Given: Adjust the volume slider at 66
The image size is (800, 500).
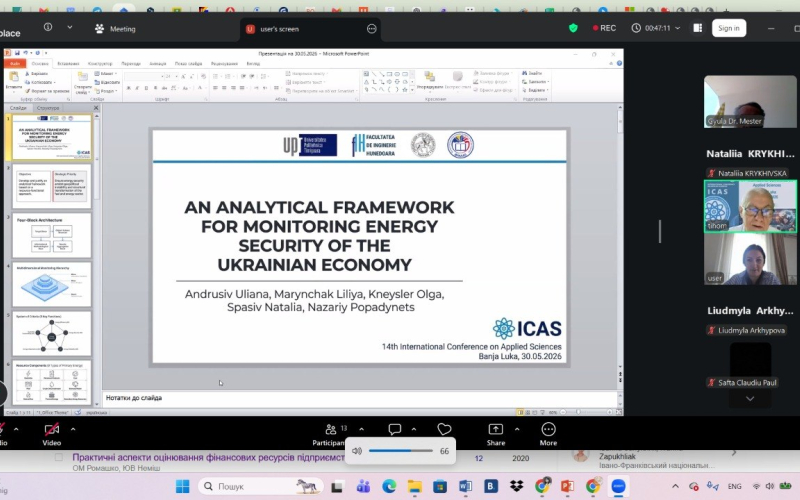Looking at the screenshot, I should (401, 451).
